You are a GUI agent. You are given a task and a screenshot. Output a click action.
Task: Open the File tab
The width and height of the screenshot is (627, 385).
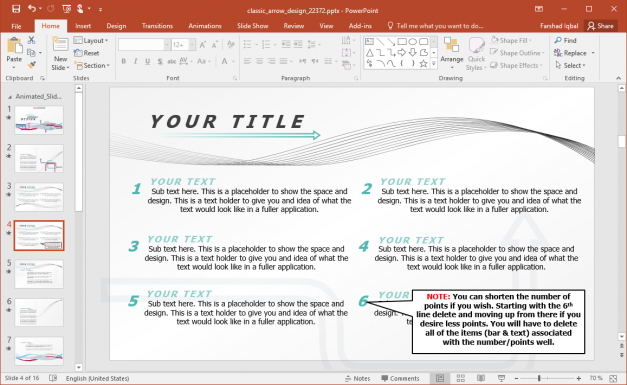pyautogui.click(x=16, y=26)
